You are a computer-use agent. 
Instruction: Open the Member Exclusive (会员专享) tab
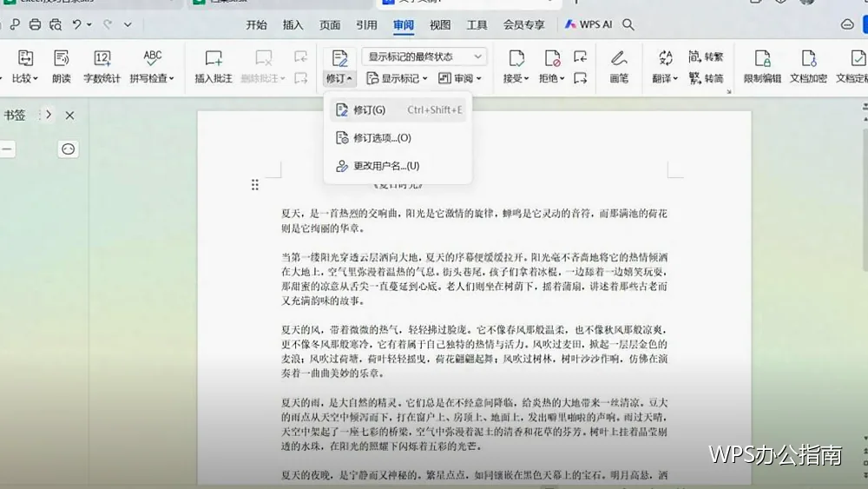coord(523,25)
